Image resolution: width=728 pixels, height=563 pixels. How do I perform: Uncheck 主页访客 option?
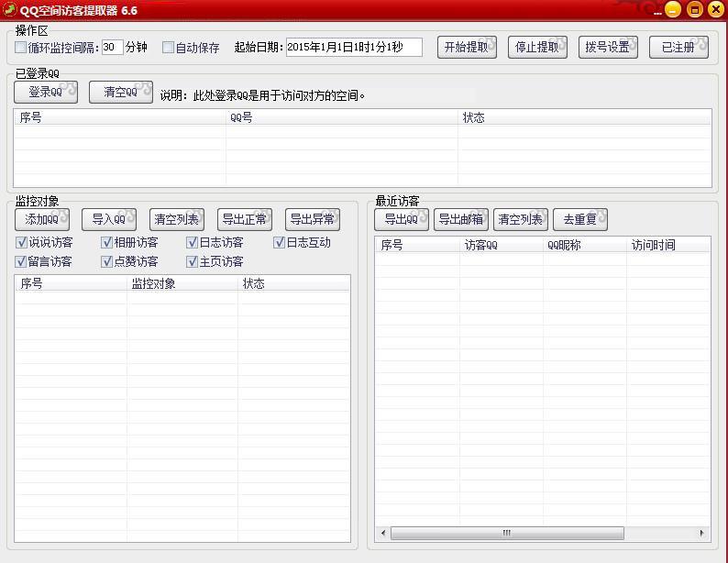pos(193,261)
